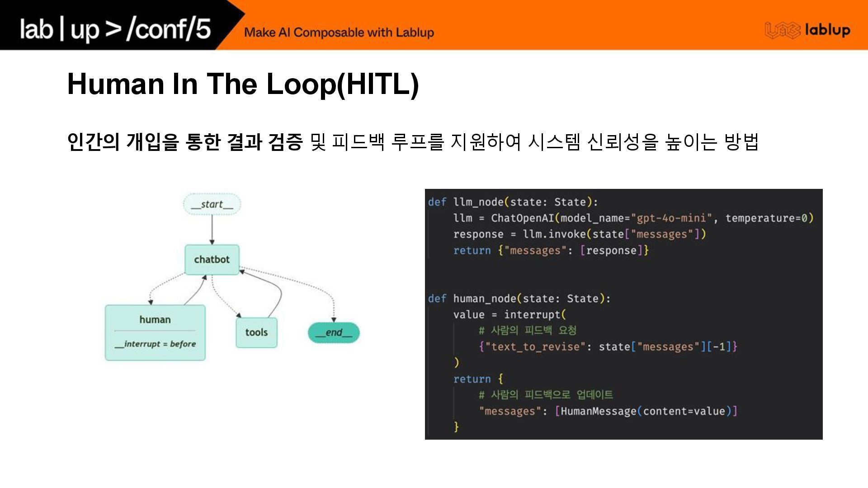Click the ChatOpenAI model_name code line
The width and height of the screenshot is (868, 488).
[x=588, y=218]
